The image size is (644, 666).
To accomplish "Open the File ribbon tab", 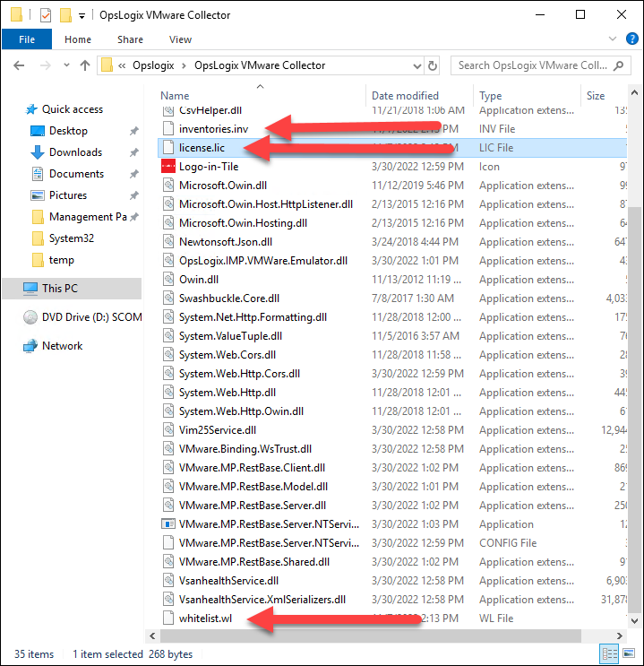I will [27, 39].
